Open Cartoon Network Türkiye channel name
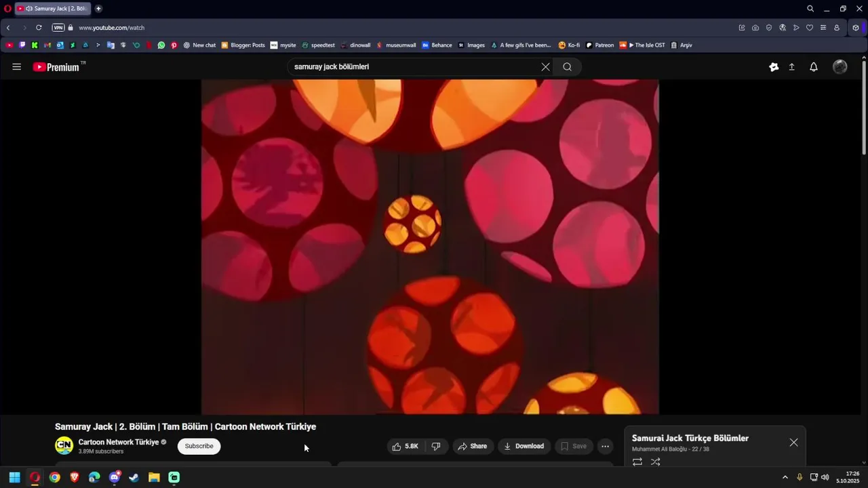The height and width of the screenshot is (488, 868). (x=119, y=442)
